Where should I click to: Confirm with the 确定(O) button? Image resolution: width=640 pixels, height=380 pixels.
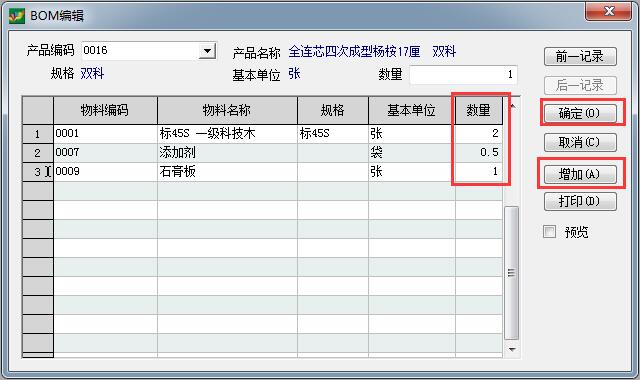point(580,113)
